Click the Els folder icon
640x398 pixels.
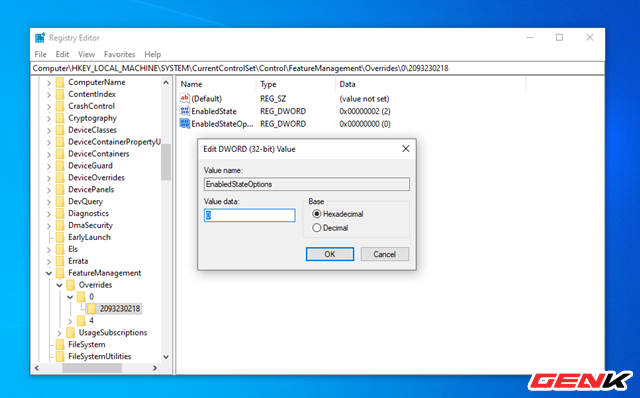click(60, 249)
